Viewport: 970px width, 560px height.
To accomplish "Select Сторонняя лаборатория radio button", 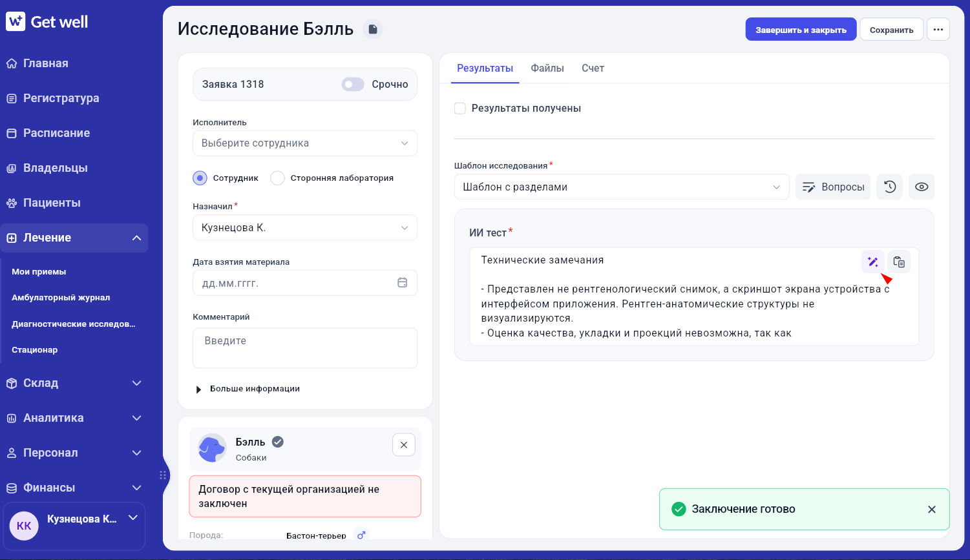I will (277, 178).
